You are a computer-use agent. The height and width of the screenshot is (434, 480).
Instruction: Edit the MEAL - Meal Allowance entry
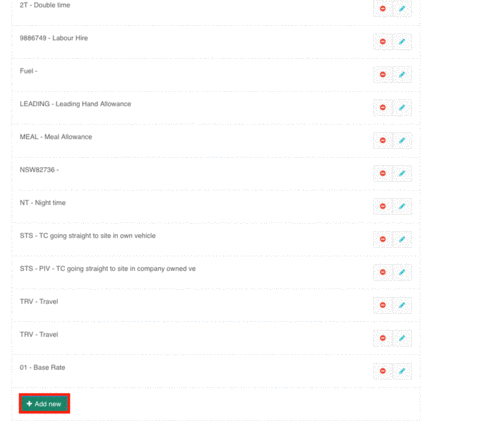(x=402, y=140)
